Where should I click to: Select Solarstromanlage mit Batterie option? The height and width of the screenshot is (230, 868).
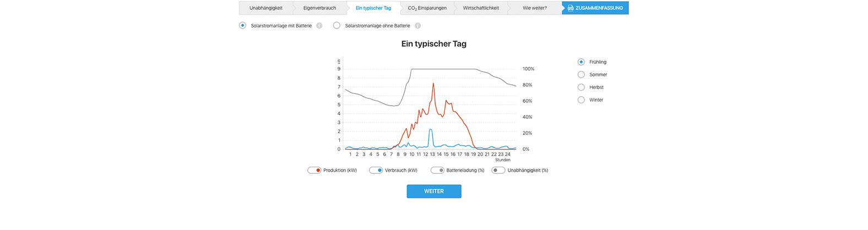(x=243, y=25)
